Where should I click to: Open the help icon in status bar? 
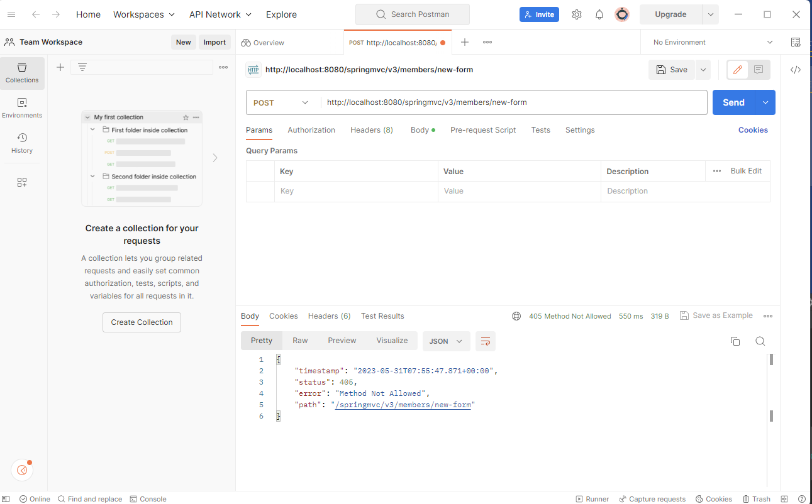[802, 499]
